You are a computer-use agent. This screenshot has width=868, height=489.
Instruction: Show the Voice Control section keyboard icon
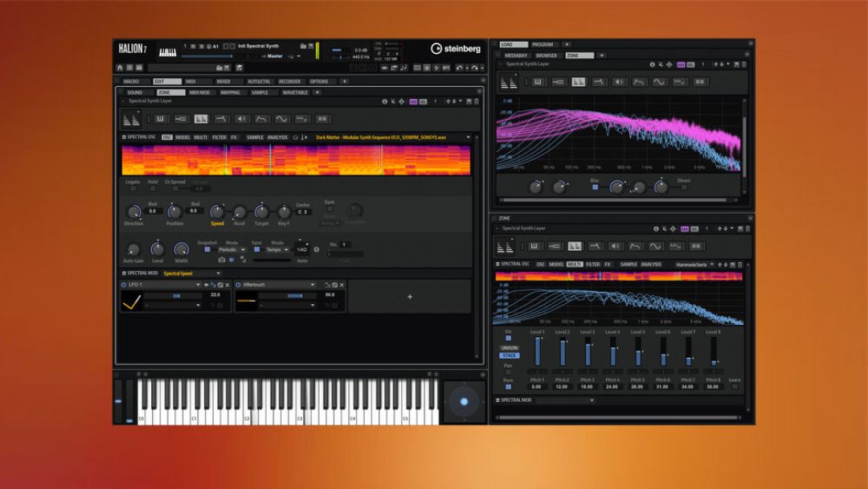tap(161, 119)
